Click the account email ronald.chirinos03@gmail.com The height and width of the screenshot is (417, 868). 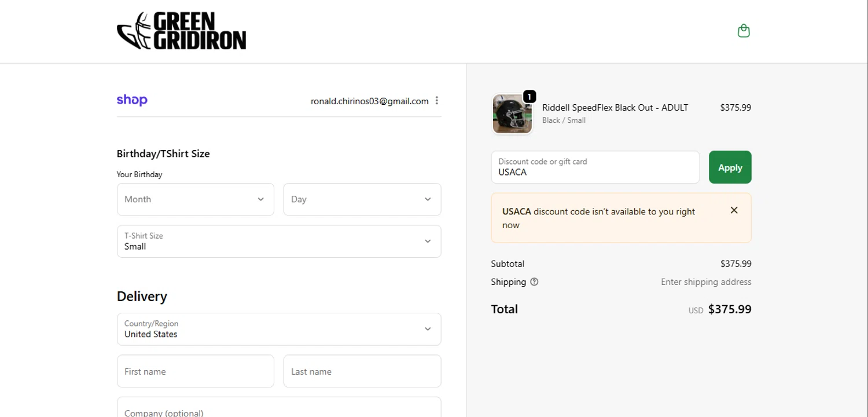tap(370, 101)
